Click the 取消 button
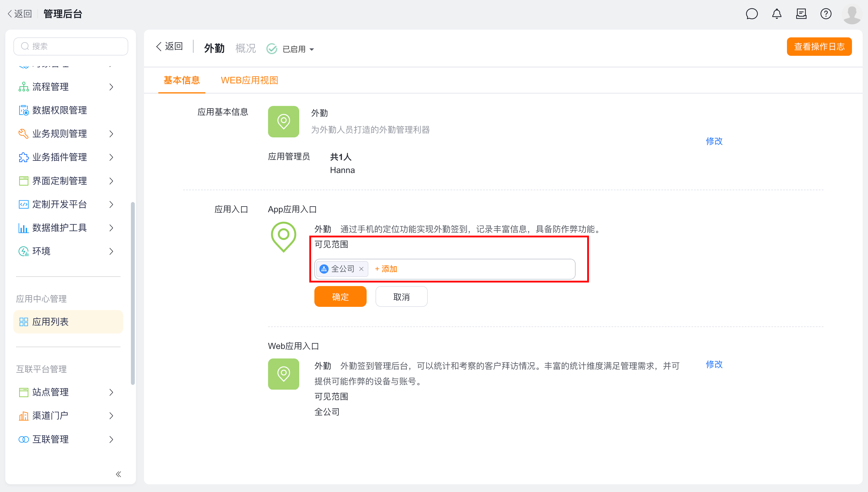Screen dimensions: 868x492 (401, 296)
